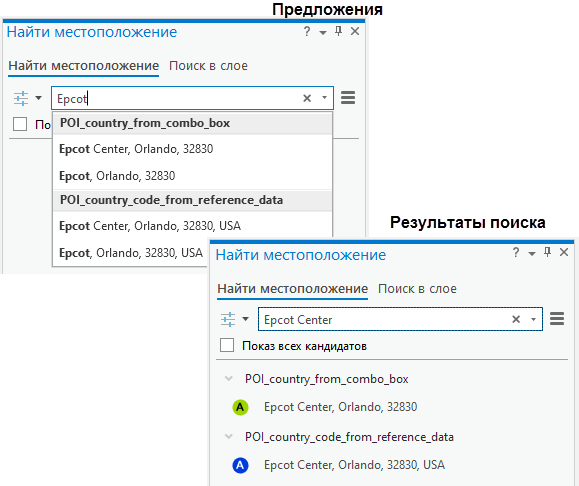The height and width of the screenshot is (486, 579).
Task: Enable 'Показ всех кандидатов' checkbox
Action: click(x=227, y=346)
